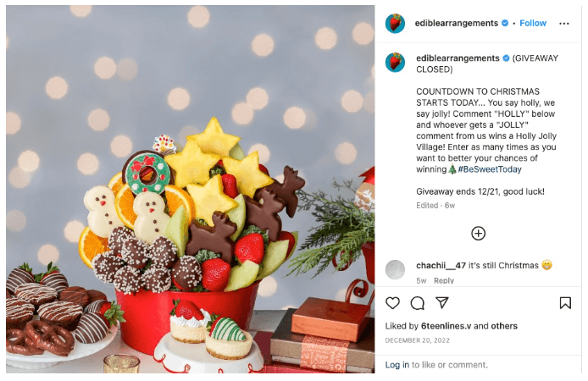Click the ediblearrangements username in header

point(457,23)
